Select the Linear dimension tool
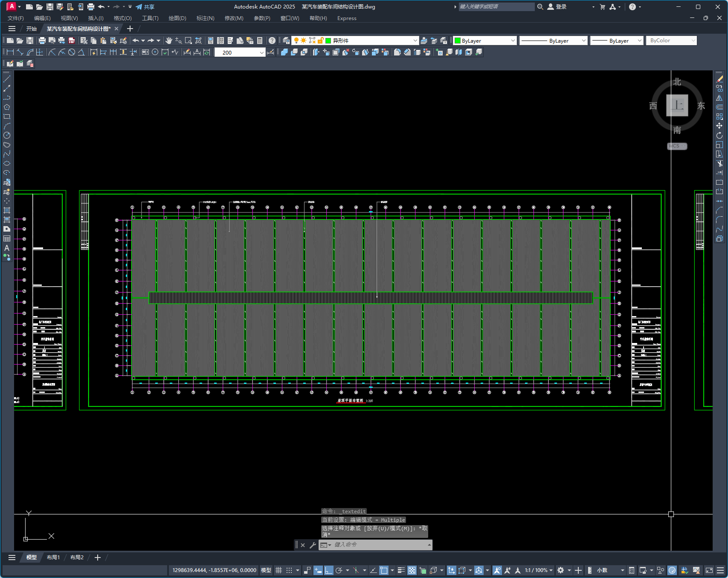 [10, 52]
